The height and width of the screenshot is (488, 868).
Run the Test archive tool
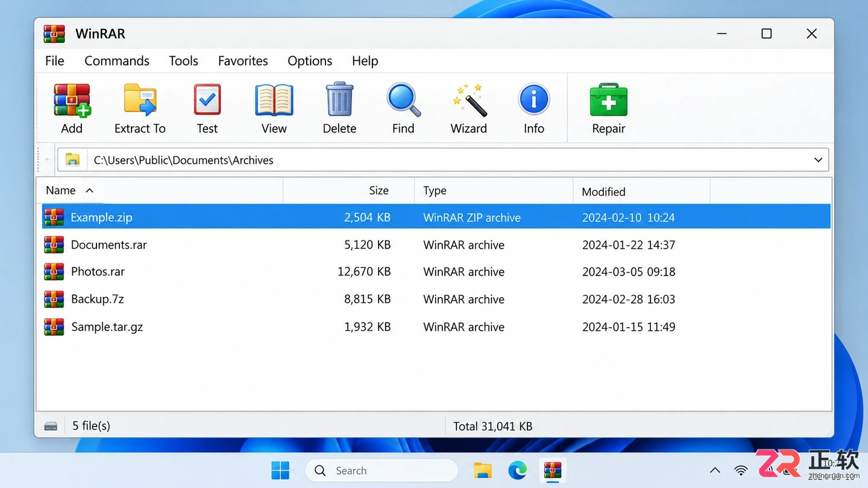pos(207,100)
